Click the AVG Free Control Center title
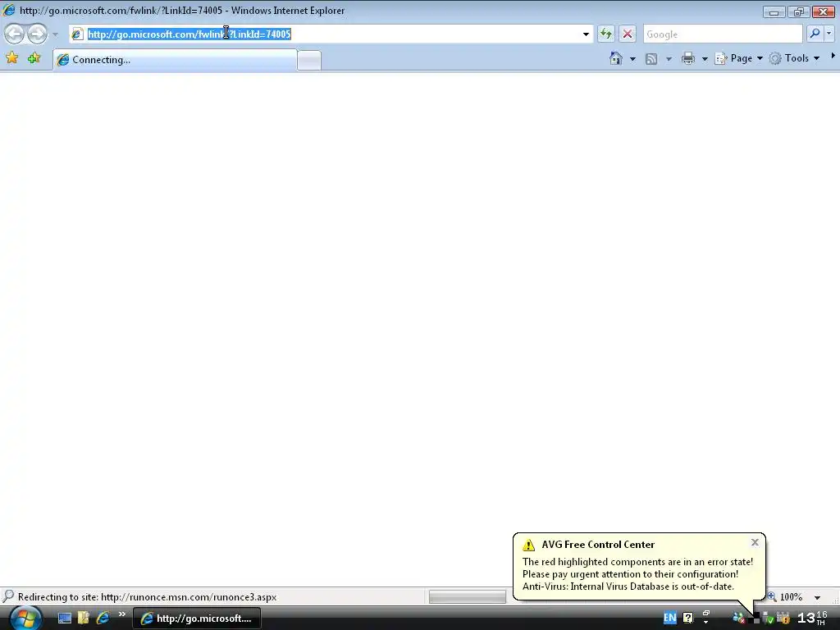The height and width of the screenshot is (630, 840). pos(598,545)
